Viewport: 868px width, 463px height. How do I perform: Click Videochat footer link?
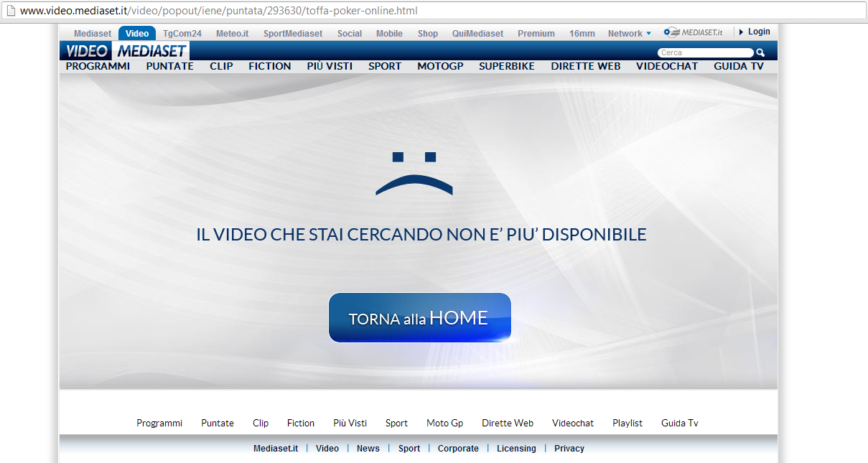573,424
